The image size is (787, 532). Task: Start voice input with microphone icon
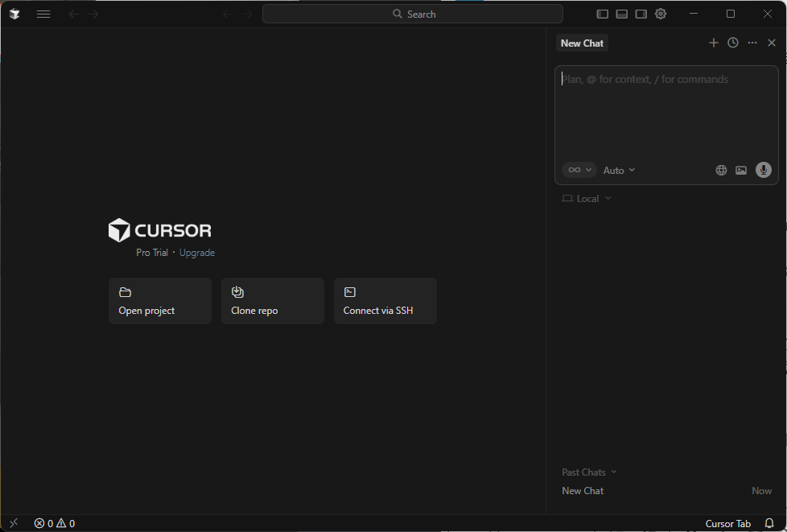764,170
